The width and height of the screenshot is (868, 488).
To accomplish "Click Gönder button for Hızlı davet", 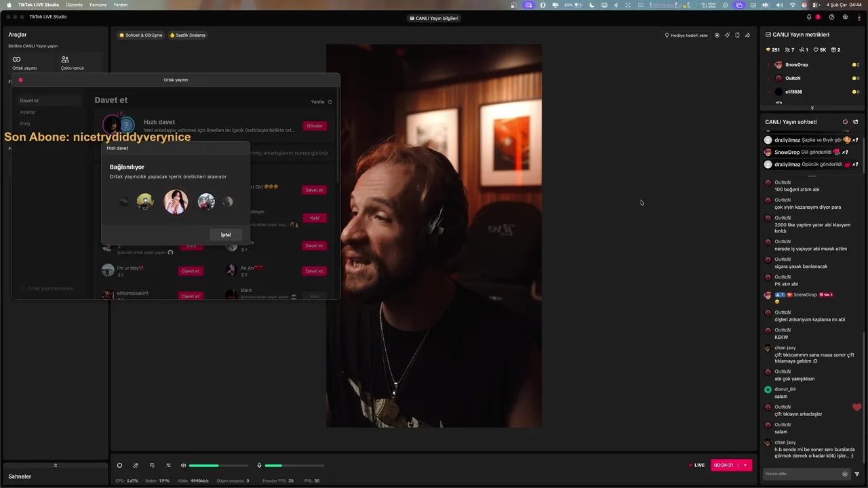I will pyautogui.click(x=315, y=125).
